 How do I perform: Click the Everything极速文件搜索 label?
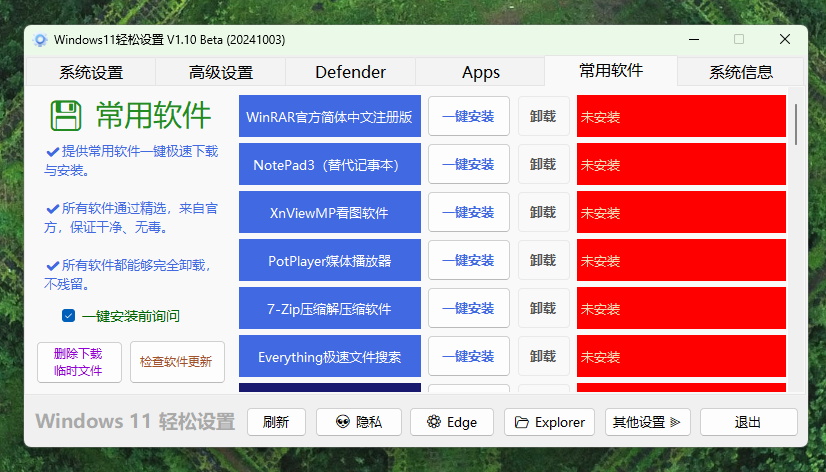[x=330, y=357]
